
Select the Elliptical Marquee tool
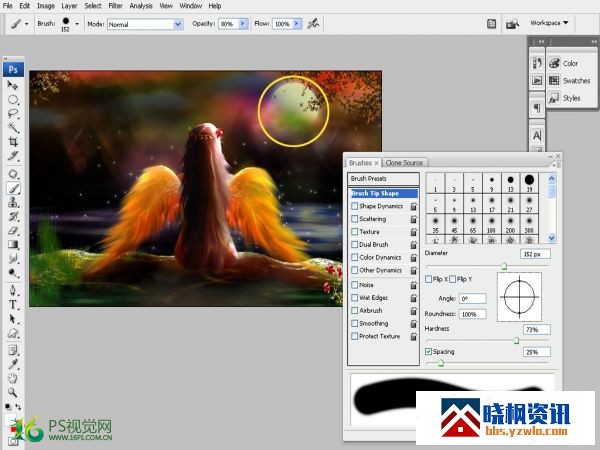(13, 100)
